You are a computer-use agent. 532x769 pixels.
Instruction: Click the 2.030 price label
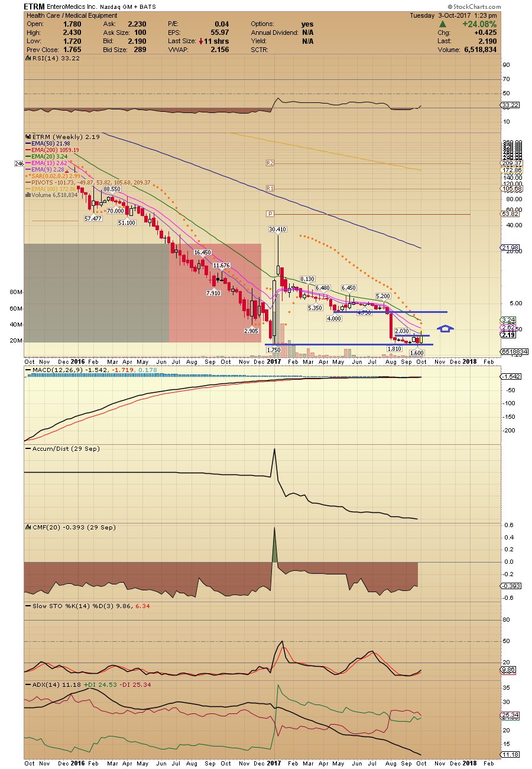401,331
